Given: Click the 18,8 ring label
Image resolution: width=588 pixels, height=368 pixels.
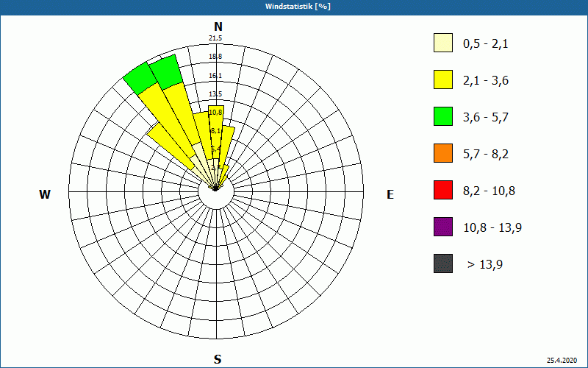Looking at the screenshot, I should [215, 57].
